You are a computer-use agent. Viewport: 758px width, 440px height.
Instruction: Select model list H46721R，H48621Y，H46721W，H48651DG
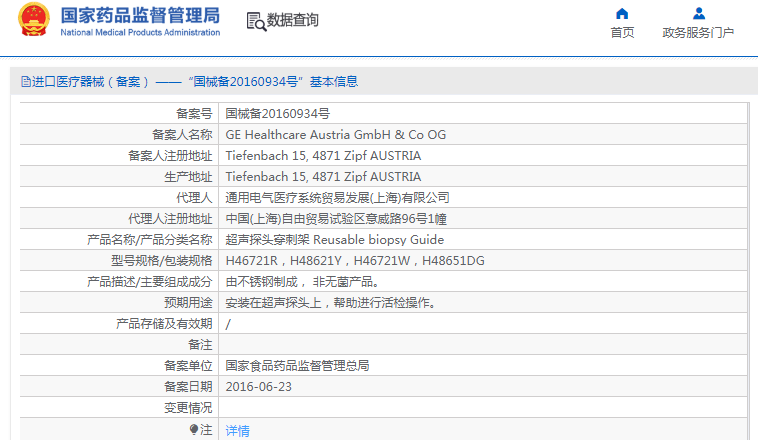tap(355, 261)
